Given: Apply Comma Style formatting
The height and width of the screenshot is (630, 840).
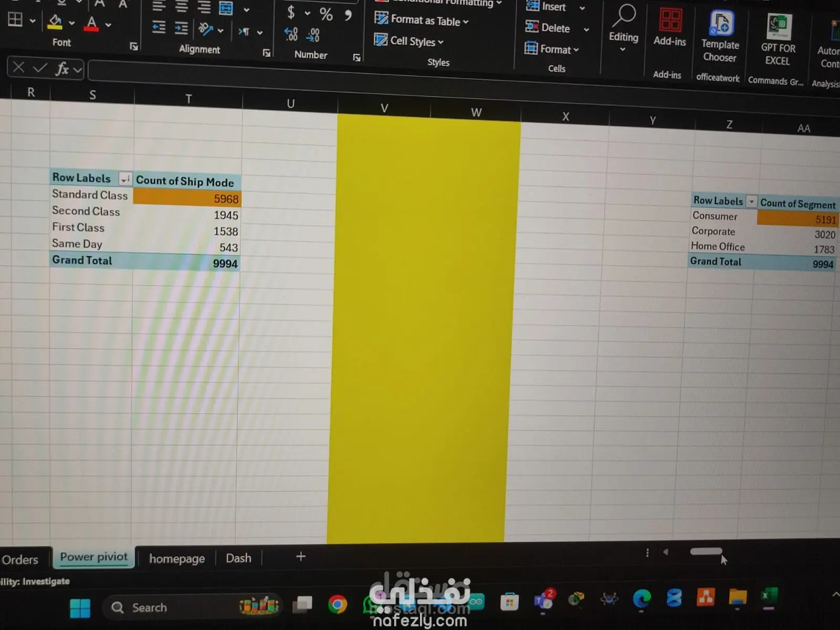Looking at the screenshot, I should [x=348, y=15].
